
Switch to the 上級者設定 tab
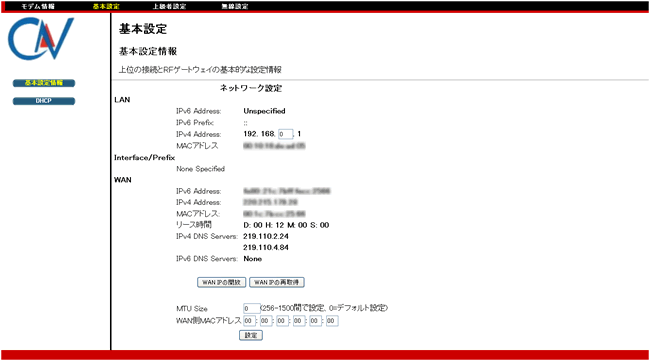(169, 6)
